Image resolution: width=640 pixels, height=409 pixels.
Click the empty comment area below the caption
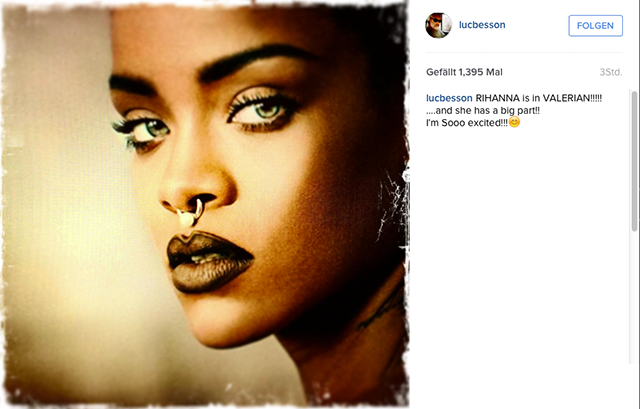(x=527, y=245)
